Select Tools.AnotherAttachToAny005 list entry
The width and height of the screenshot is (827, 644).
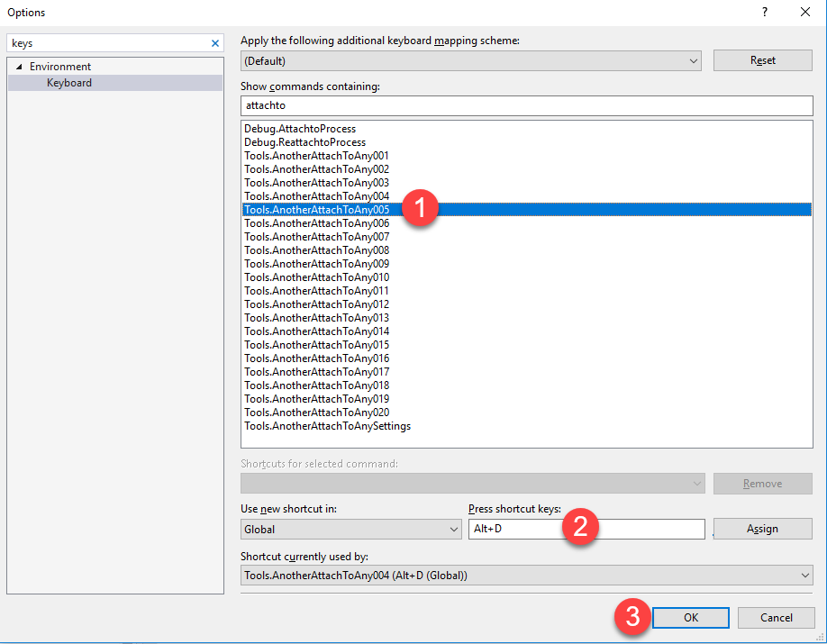pyautogui.click(x=316, y=210)
